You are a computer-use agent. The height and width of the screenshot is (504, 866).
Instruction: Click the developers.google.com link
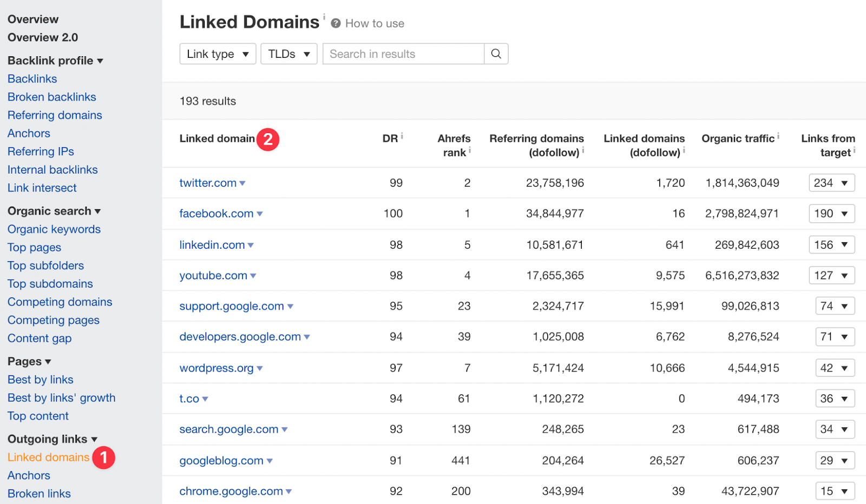(240, 337)
